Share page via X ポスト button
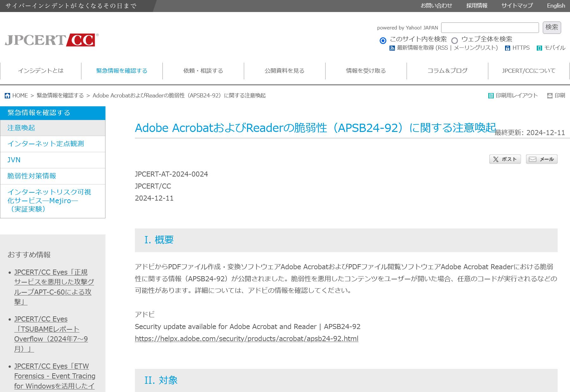Viewport: 570px width, 392px height. pyautogui.click(x=505, y=159)
